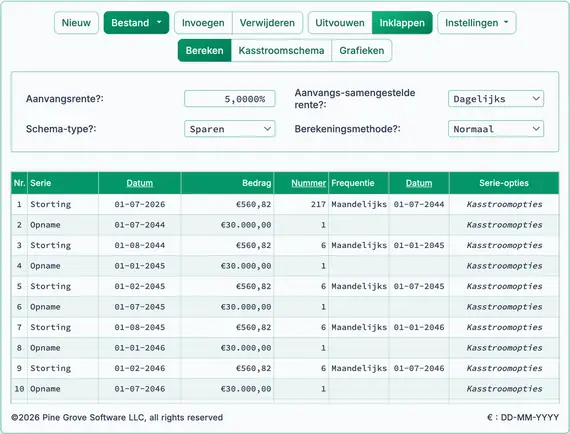Click Storting series cell in row 9
570x434 pixels.
click(63, 368)
